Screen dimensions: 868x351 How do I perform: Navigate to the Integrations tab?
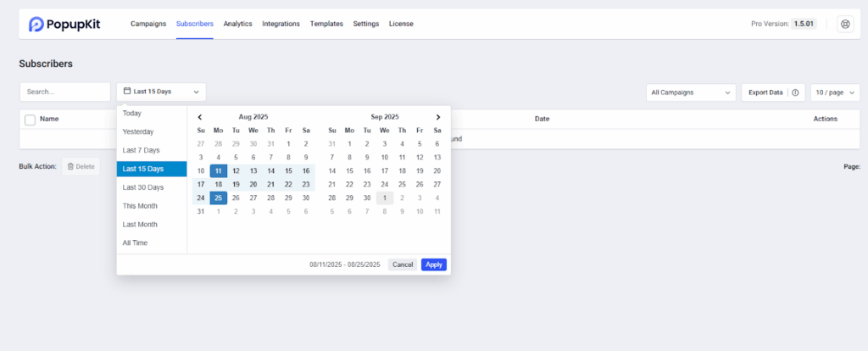[x=281, y=24]
